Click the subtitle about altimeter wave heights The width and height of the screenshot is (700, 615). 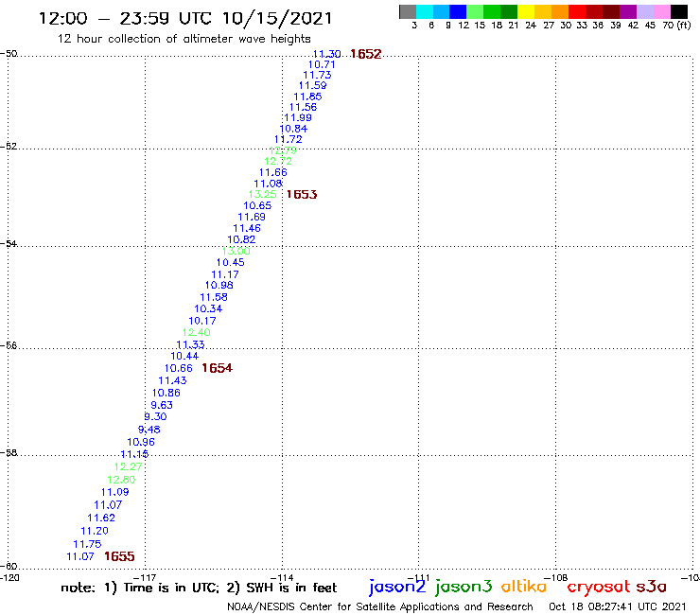(184, 39)
